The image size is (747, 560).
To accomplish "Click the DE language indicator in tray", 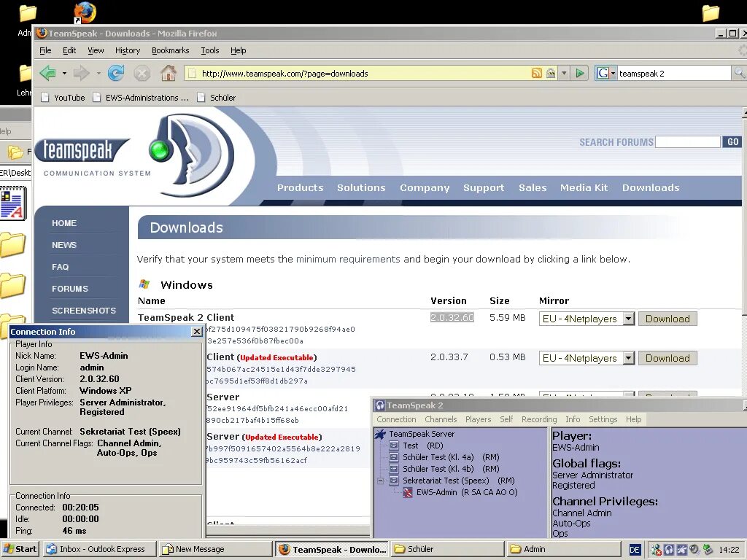I will (635, 550).
